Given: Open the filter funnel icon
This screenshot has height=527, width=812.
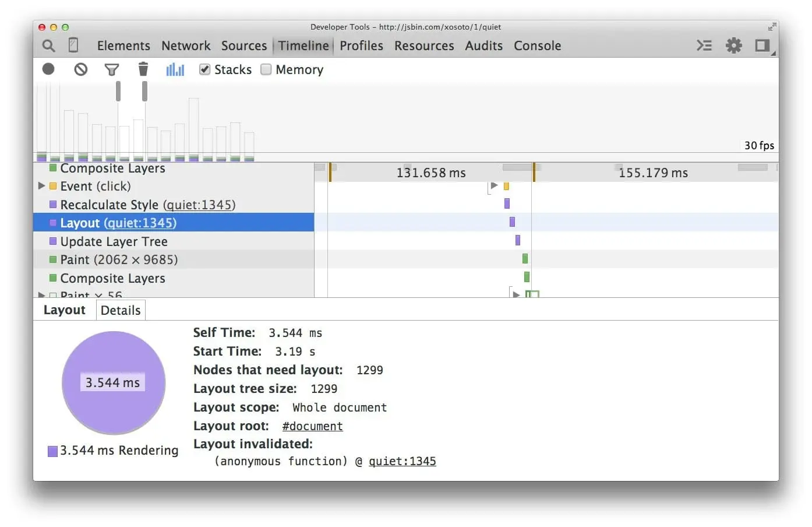Looking at the screenshot, I should [x=112, y=70].
